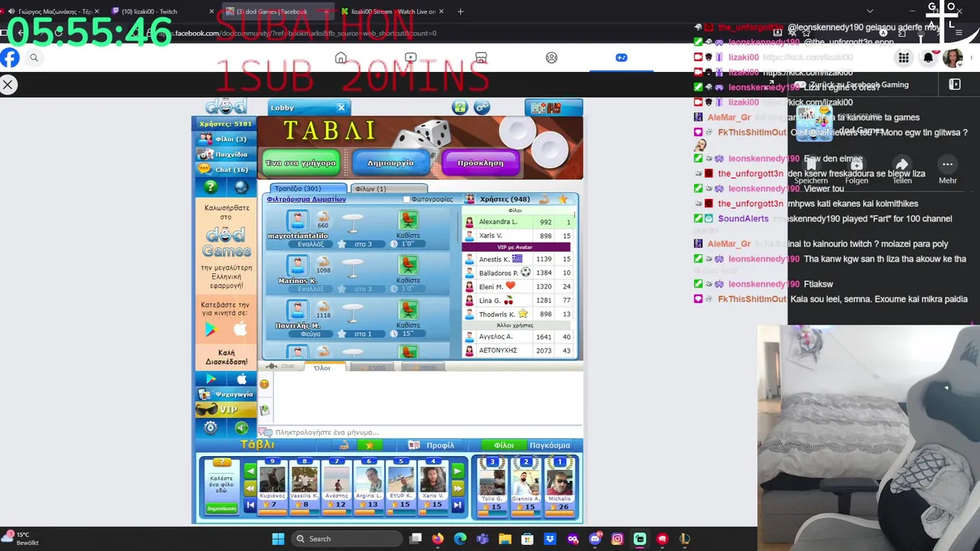Open File Explorer from the taskbar

tap(505, 539)
